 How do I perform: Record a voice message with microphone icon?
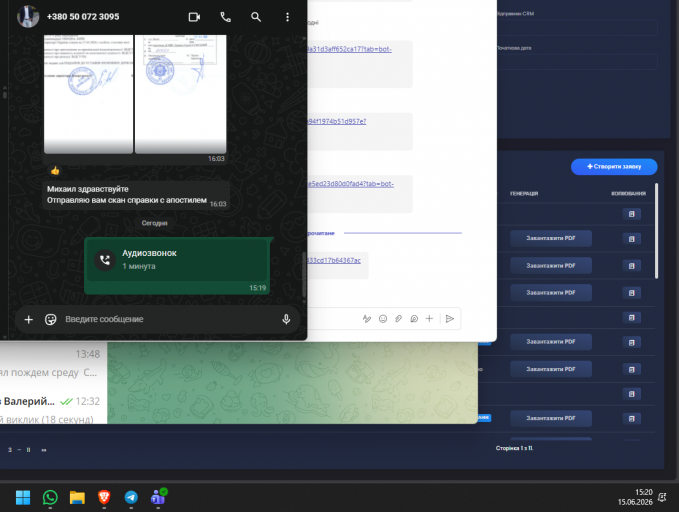286,320
